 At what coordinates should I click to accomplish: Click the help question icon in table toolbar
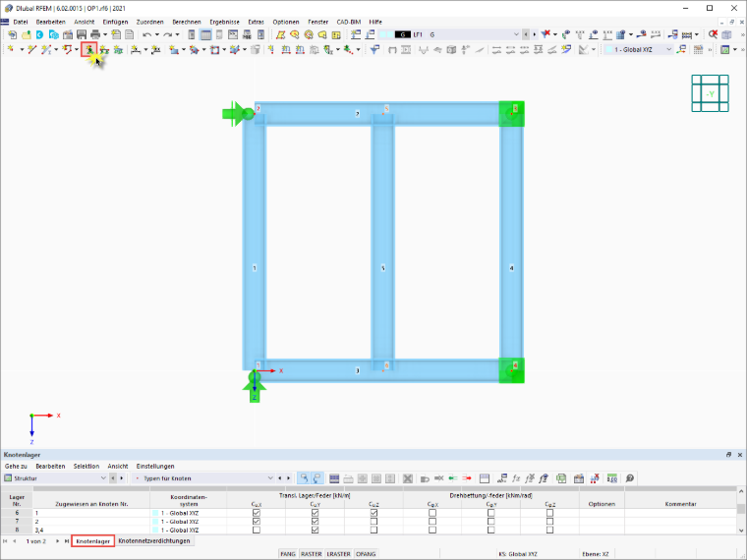coord(630,478)
